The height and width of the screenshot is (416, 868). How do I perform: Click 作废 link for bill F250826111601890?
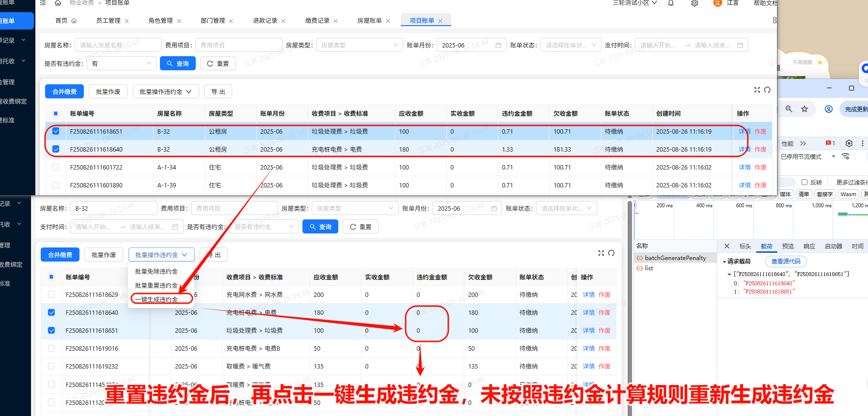click(x=760, y=185)
